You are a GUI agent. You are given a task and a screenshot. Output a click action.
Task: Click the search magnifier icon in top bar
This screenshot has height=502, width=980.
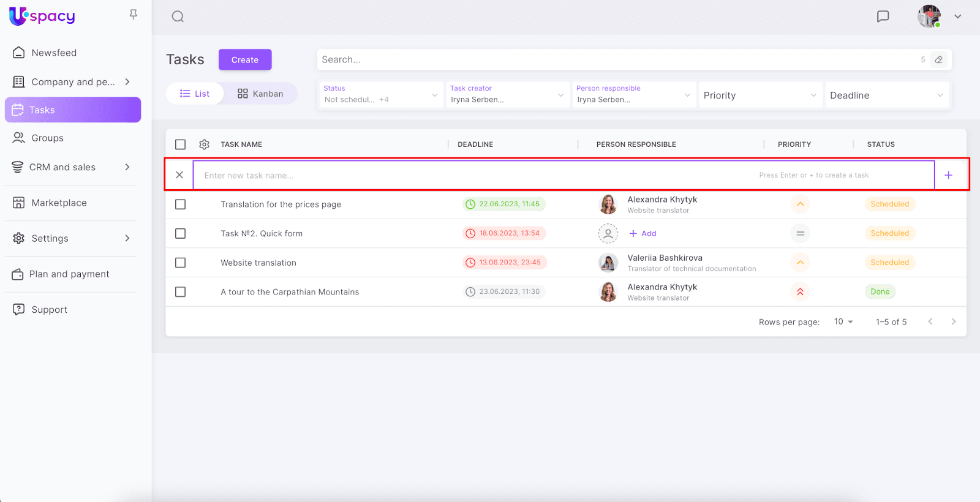178,17
